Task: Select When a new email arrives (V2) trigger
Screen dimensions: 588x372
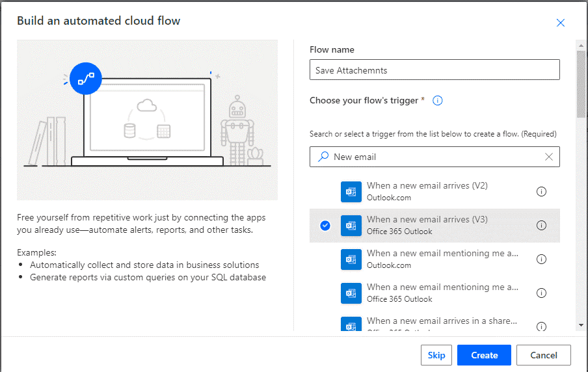Action: 427,191
